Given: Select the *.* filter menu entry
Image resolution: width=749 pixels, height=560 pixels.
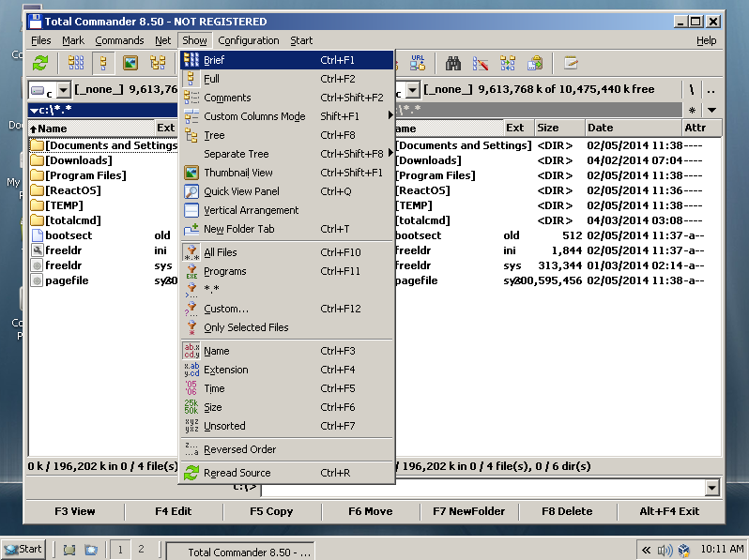Looking at the screenshot, I should click(x=287, y=290).
